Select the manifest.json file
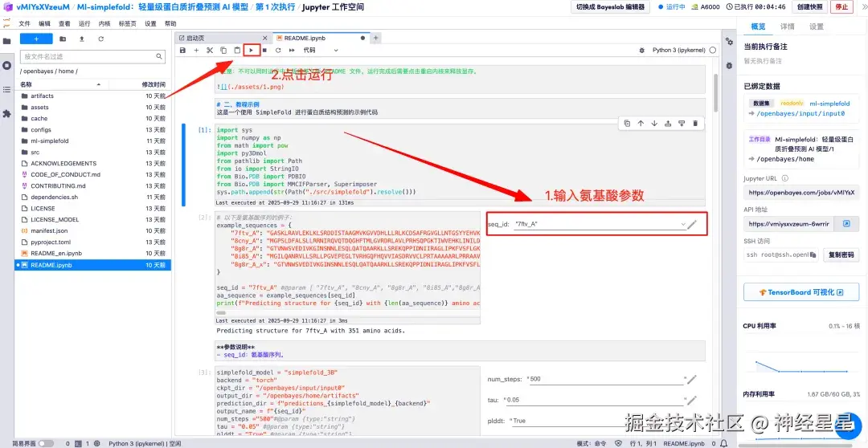868x448 pixels. pos(93,230)
